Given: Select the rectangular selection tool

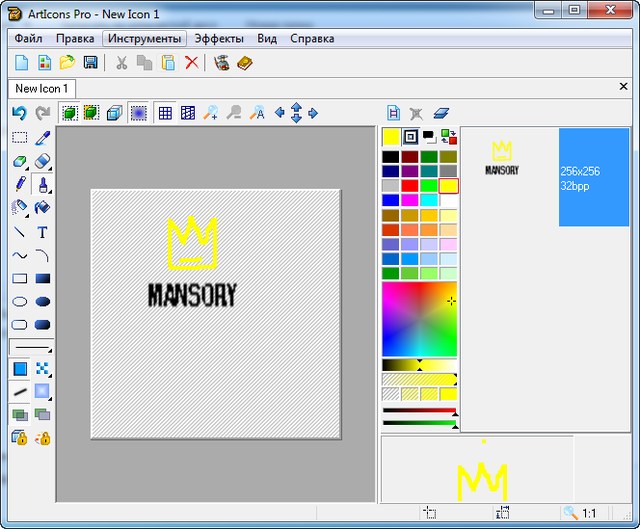Looking at the screenshot, I should coord(19,138).
